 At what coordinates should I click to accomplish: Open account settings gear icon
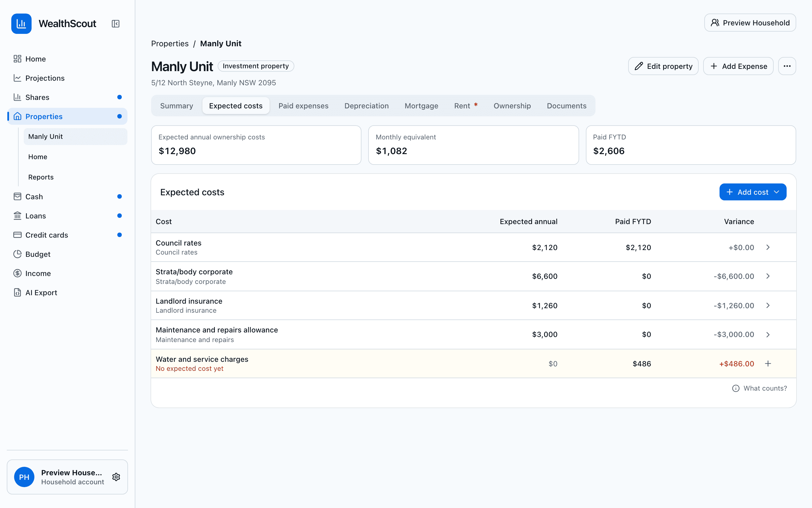(x=116, y=477)
